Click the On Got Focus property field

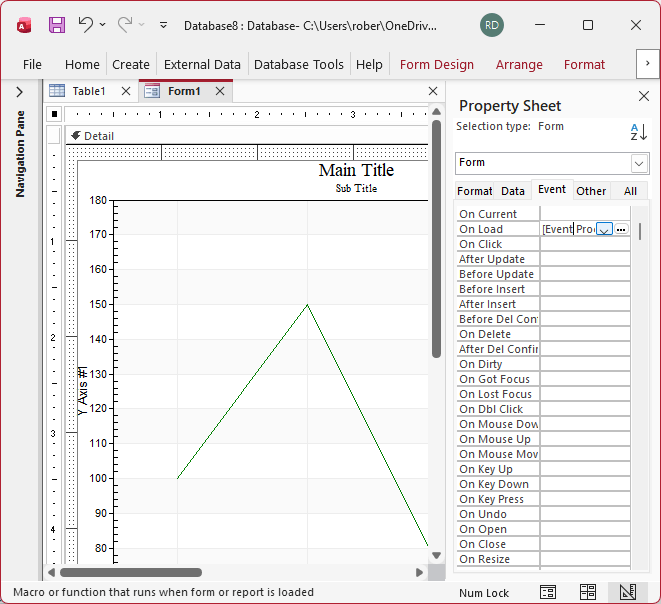(585, 379)
